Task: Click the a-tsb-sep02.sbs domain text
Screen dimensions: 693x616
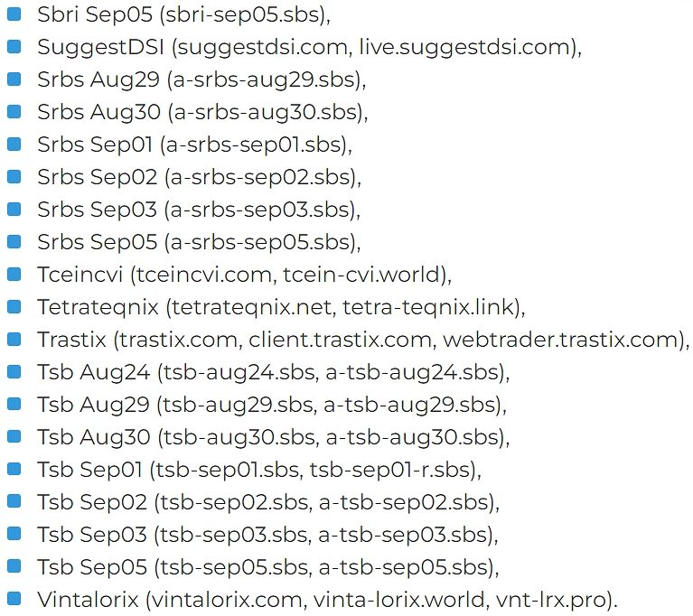Action: (x=408, y=502)
